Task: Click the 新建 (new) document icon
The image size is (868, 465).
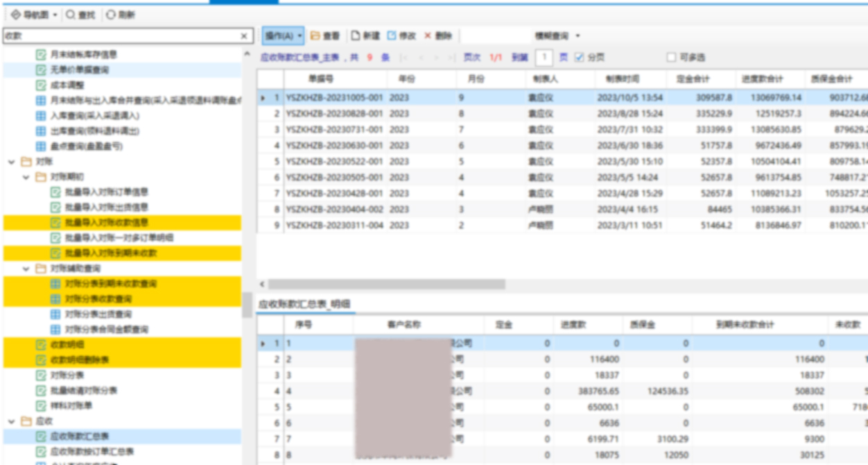Action: 355,35
